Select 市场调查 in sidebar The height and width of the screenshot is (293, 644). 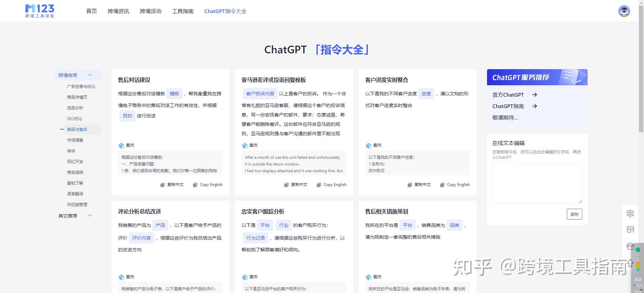[75, 140]
